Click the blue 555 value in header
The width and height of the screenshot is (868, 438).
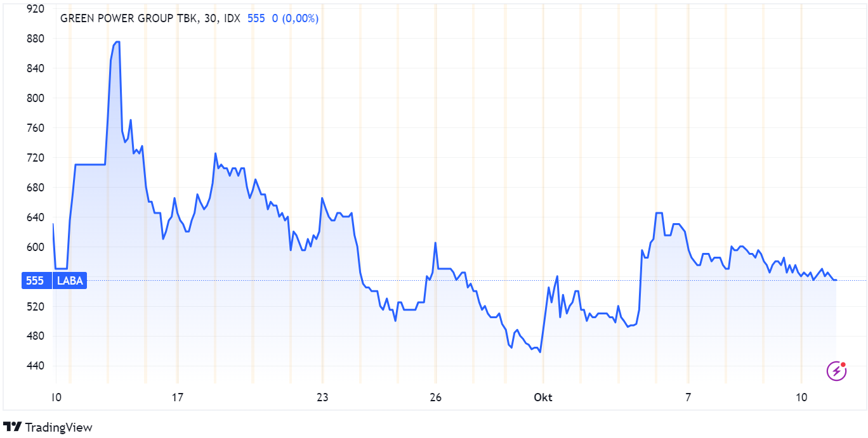point(256,18)
